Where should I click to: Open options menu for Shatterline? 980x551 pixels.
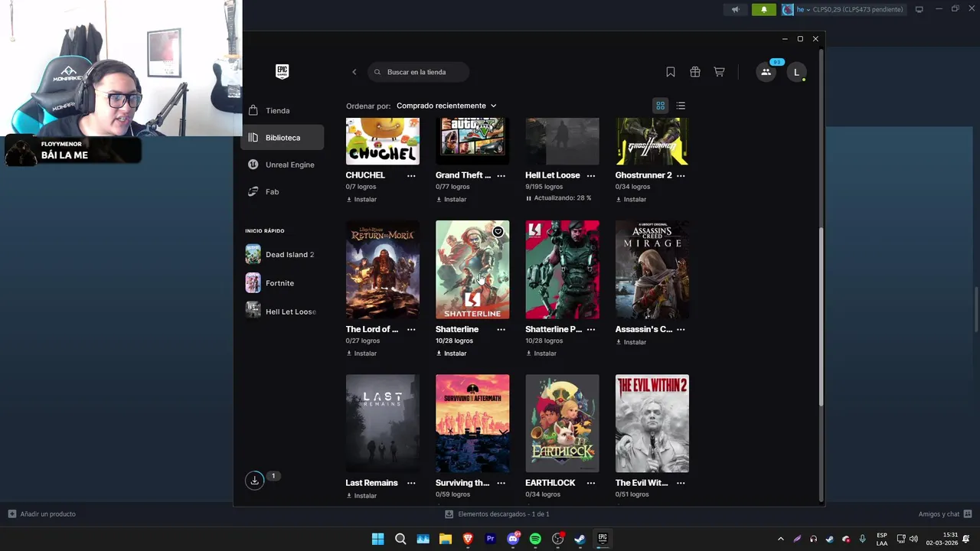point(501,329)
